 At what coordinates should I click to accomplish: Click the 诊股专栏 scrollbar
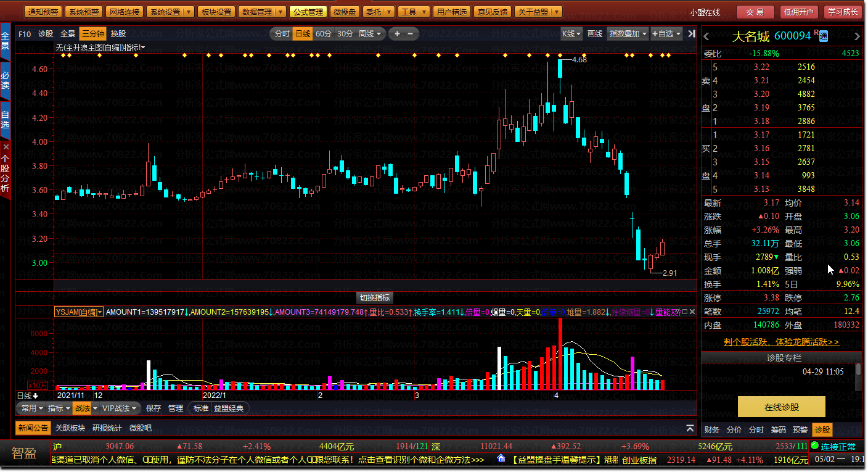[x=858, y=378]
